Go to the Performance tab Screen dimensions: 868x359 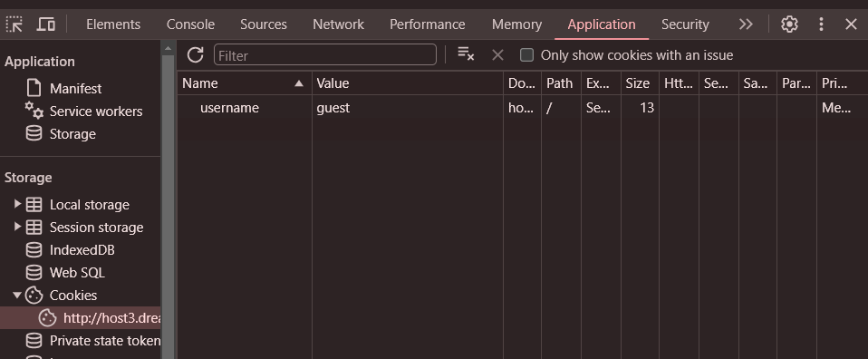pyautogui.click(x=428, y=24)
